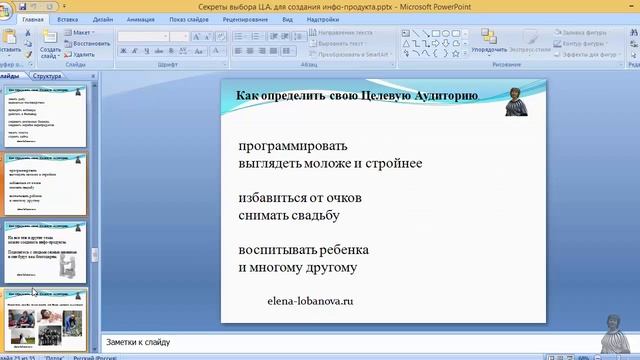
Task: Open the Change Case (Aa) dropdown
Action: click(x=200, y=51)
